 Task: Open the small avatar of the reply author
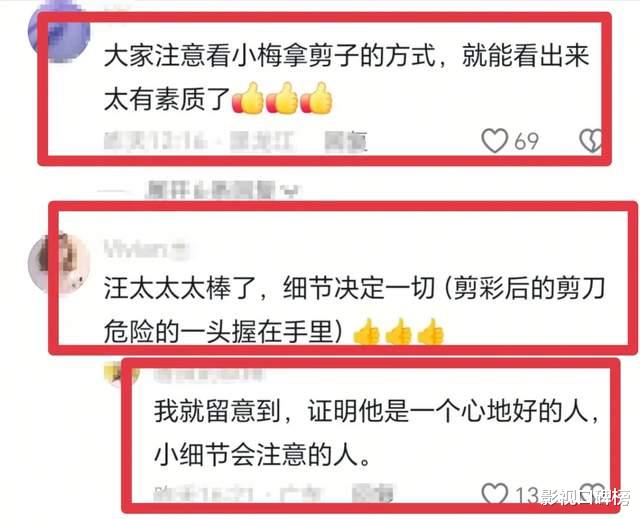116,373
